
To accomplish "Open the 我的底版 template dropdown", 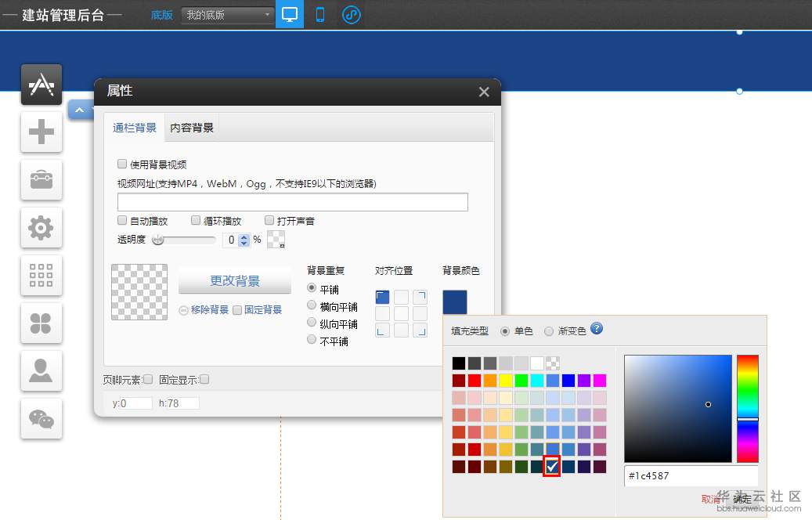I will (226, 15).
